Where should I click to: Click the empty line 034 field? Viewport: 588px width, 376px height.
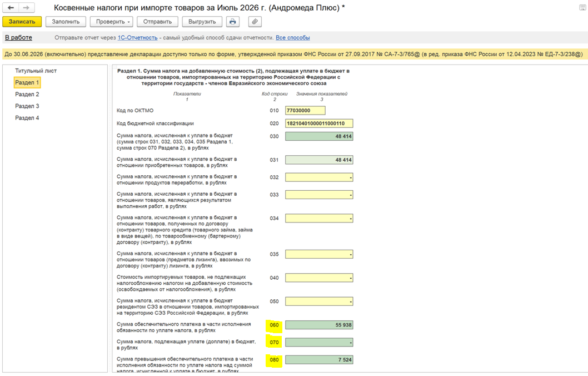319,219
